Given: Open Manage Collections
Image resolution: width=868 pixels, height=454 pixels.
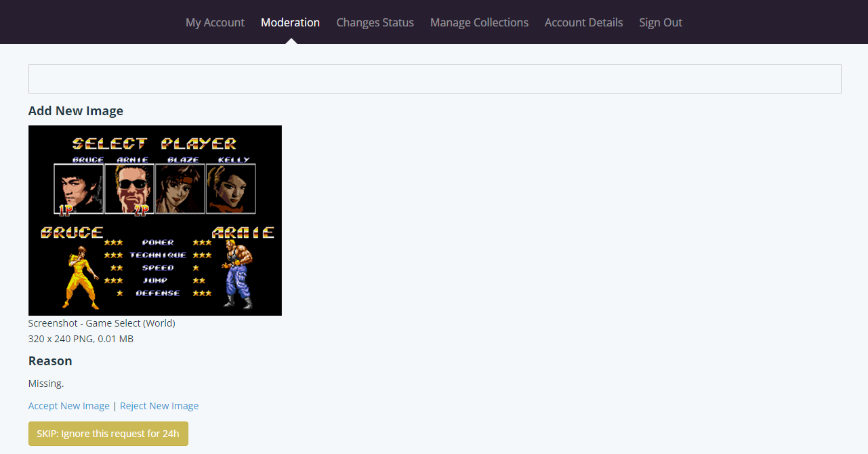Looking at the screenshot, I should click(x=479, y=22).
